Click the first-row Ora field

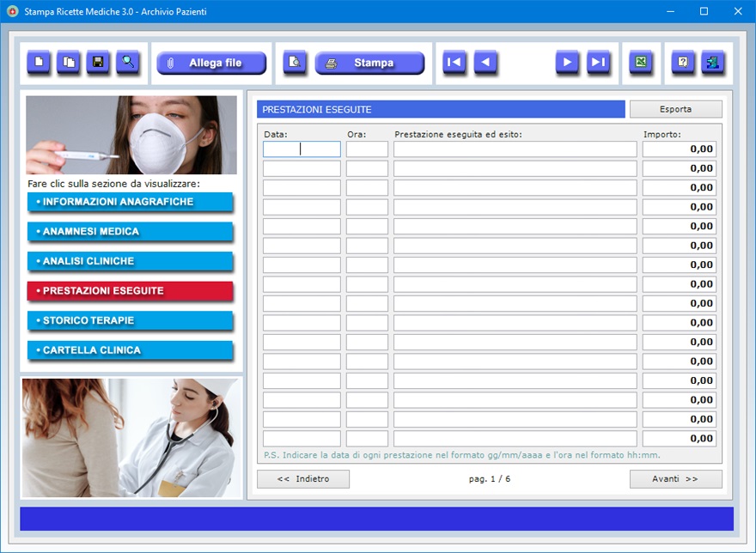pos(367,149)
